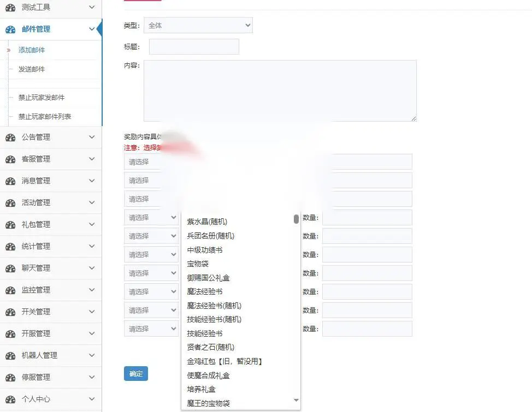This screenshot has height=412, width=532.
Task: Select 培养礼盒 from the list
Action: point(201,389)
